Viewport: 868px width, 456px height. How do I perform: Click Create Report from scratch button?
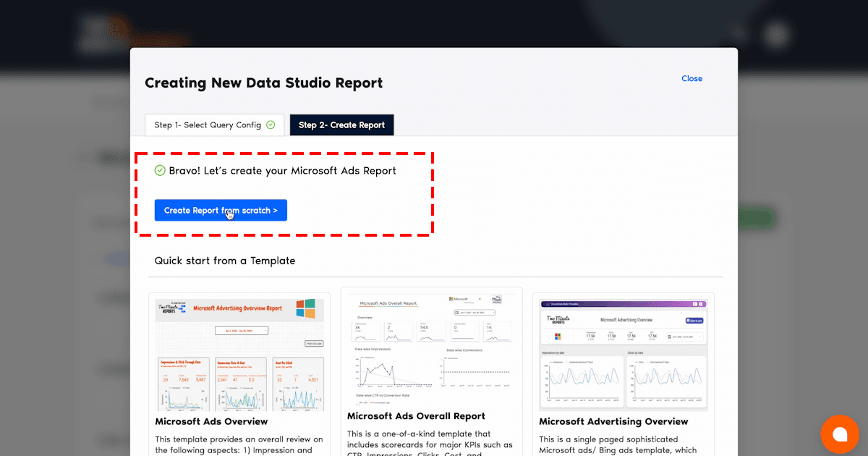221,211
